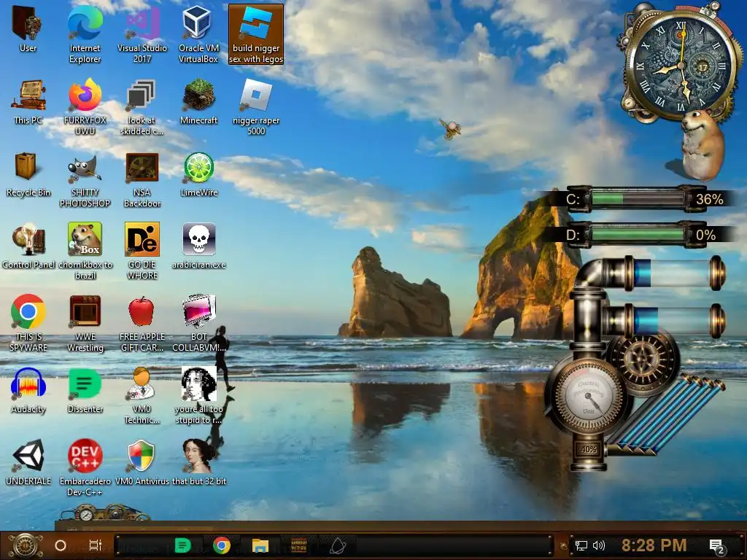The height and width of the screenshot is (560, 747).
Task: Open the WWE Wrestling shortcut
Action: click(85, 323)
